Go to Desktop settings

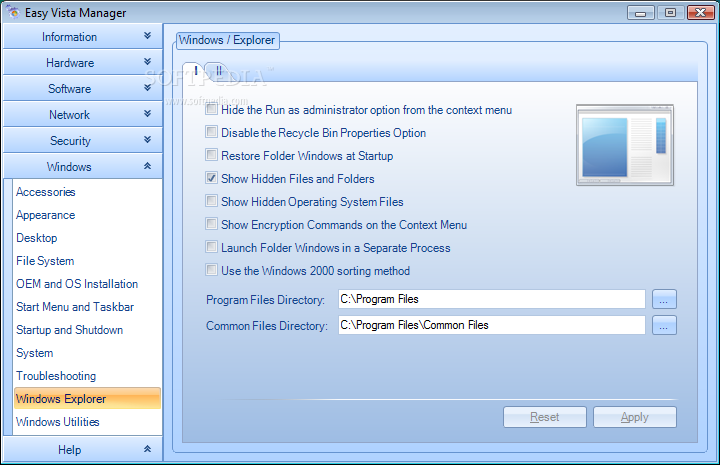point(37,238)
